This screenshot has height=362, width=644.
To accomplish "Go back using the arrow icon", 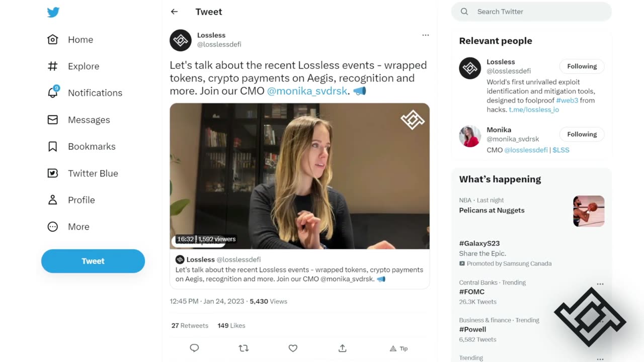I will (x=174, y=12).
